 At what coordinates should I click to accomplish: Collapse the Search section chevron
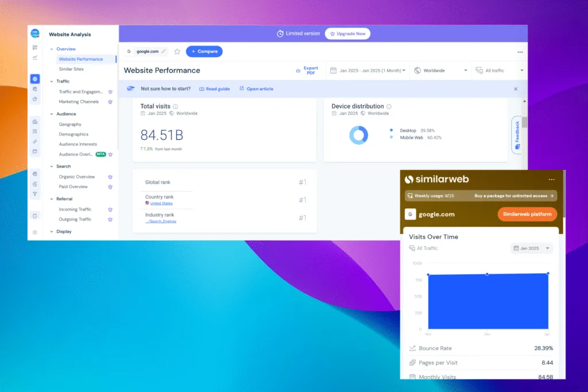(52, 166)
